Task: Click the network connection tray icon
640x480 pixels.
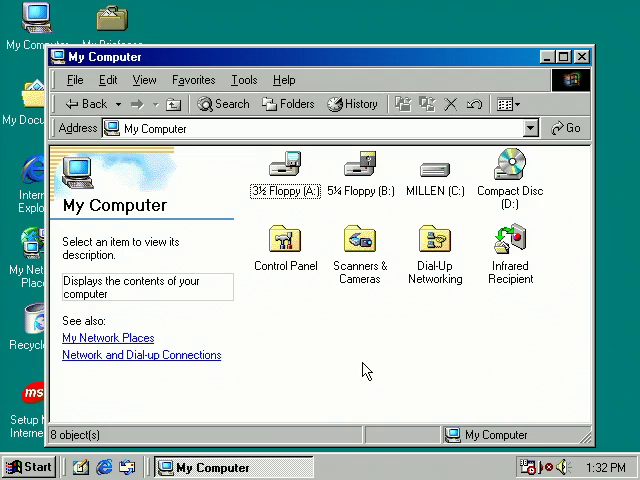Action: (546, 467)
